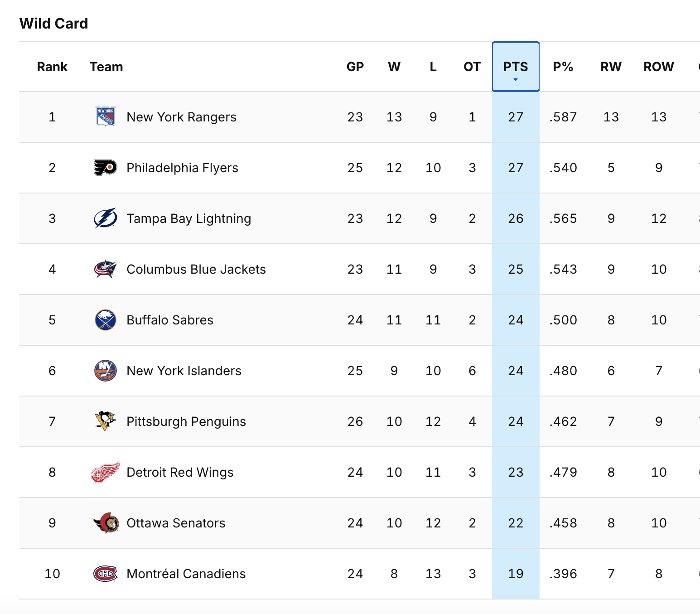700x614 pixels.
Task: Click the Buffalo Sabres logo
Action: [x=106, y=320]
